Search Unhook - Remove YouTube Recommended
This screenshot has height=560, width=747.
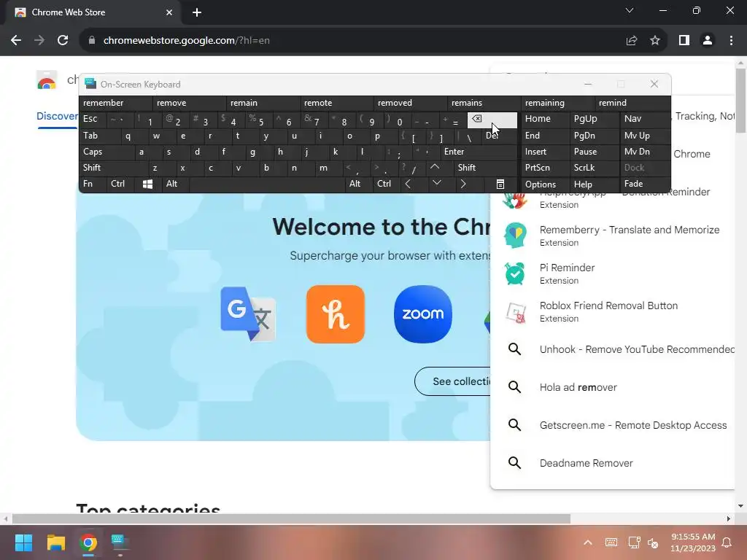click(614, 349)
